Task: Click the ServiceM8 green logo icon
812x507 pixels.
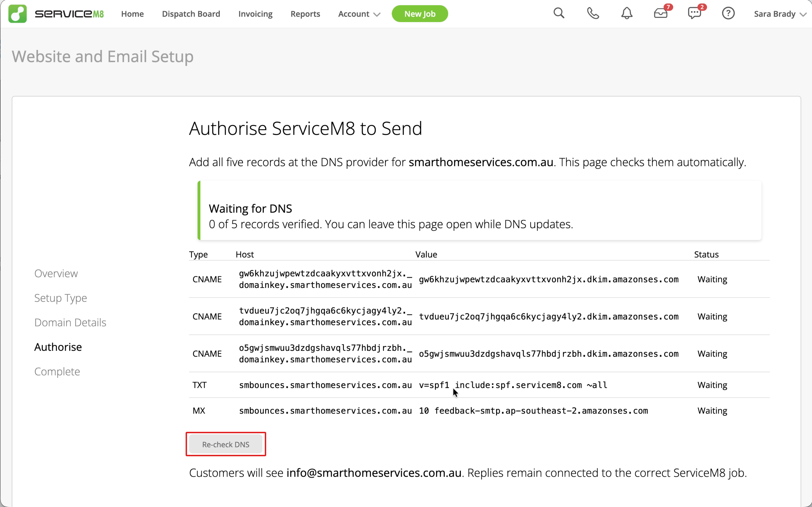Action: click(x=17, y=14)
